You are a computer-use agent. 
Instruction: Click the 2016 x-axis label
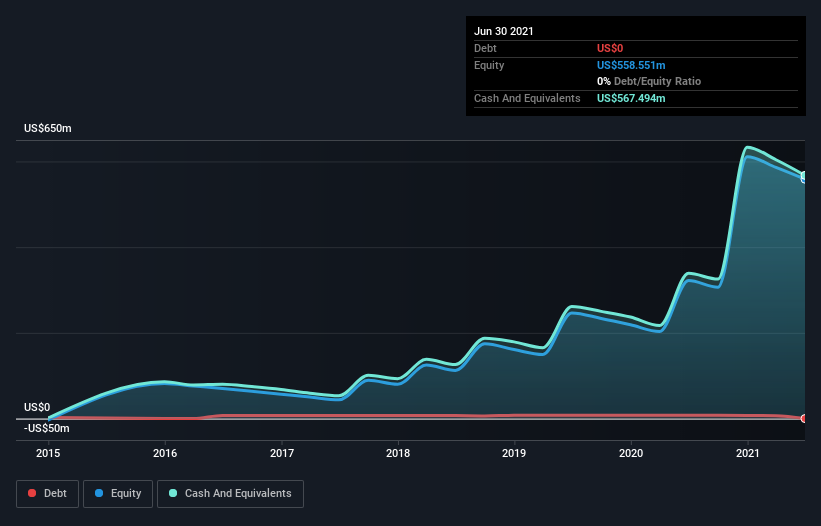pos(165,453)
